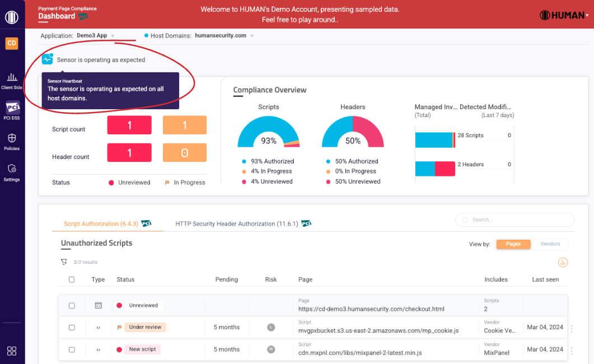Open account dropdown arrow next to HUMAN logo

point(587,16)
